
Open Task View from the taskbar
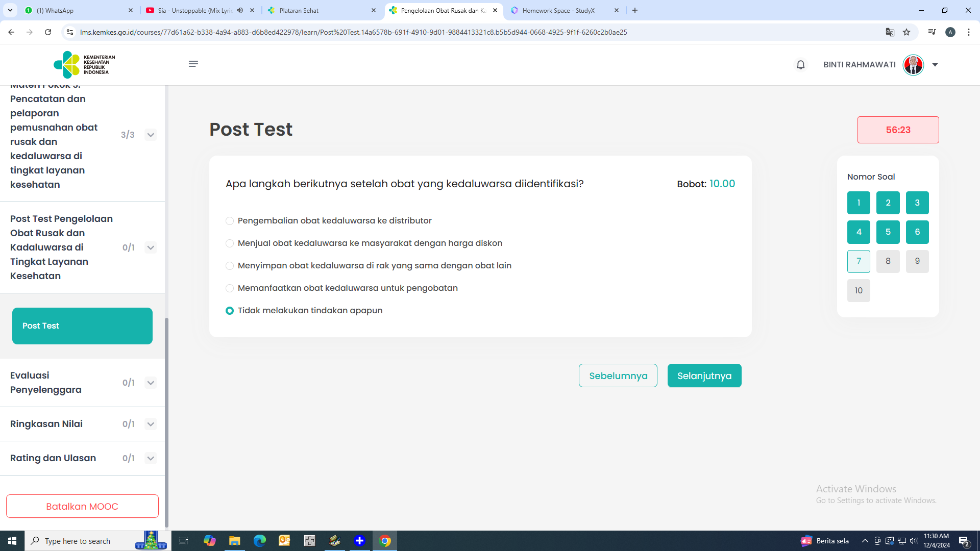(x=184, y=541)
